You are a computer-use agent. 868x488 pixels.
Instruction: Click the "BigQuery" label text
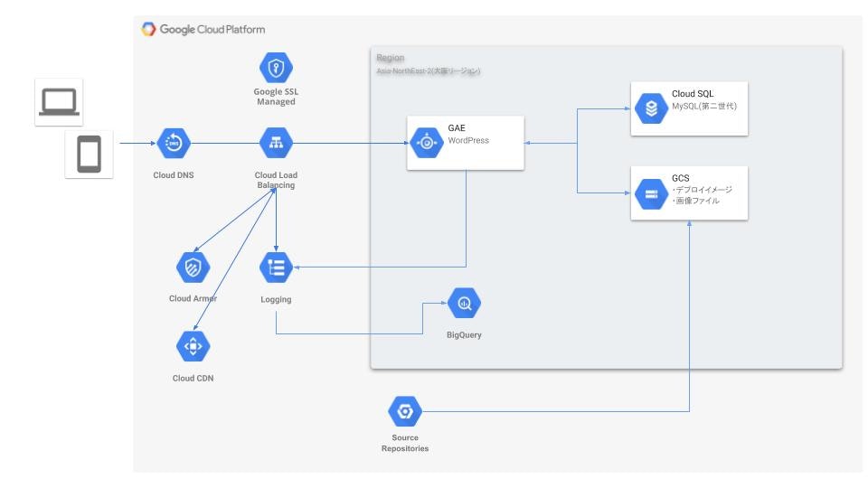464,334
